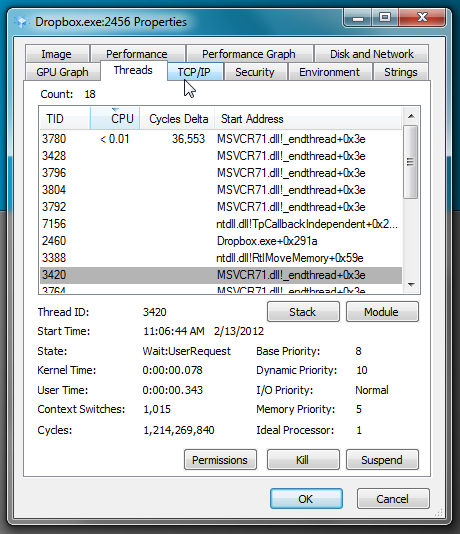The height and width of the screenshot is (534, 460).
Task: Click the Dropbox icon in title bar
Action: 21,22
